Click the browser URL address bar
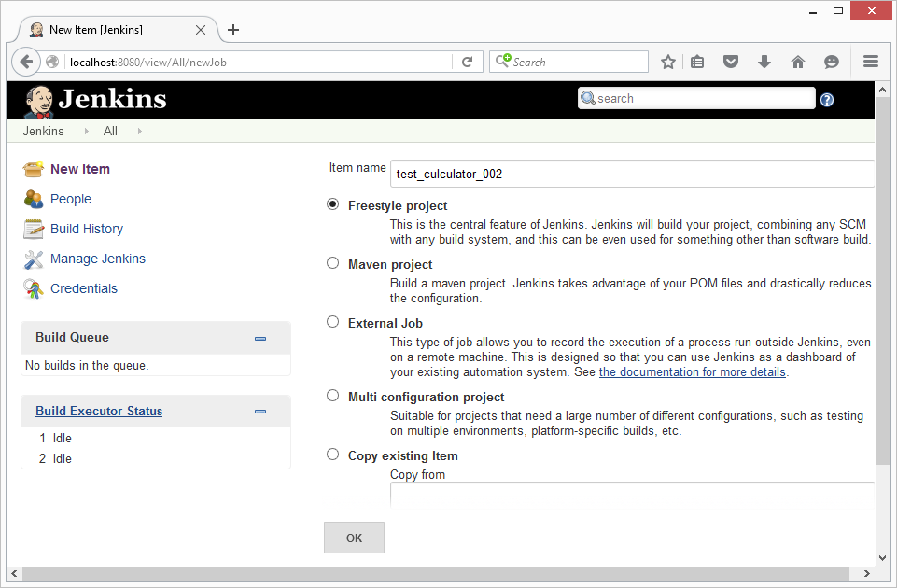 (x=260, y=62)
